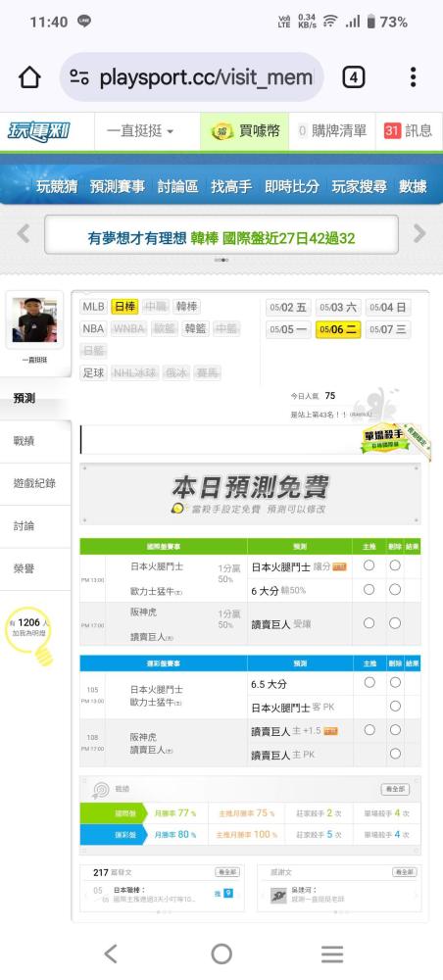Select 主推 radio for 6.5 大分 row
Screen dimensions: 443x980
pyautogui.click(x=369, y=682)
